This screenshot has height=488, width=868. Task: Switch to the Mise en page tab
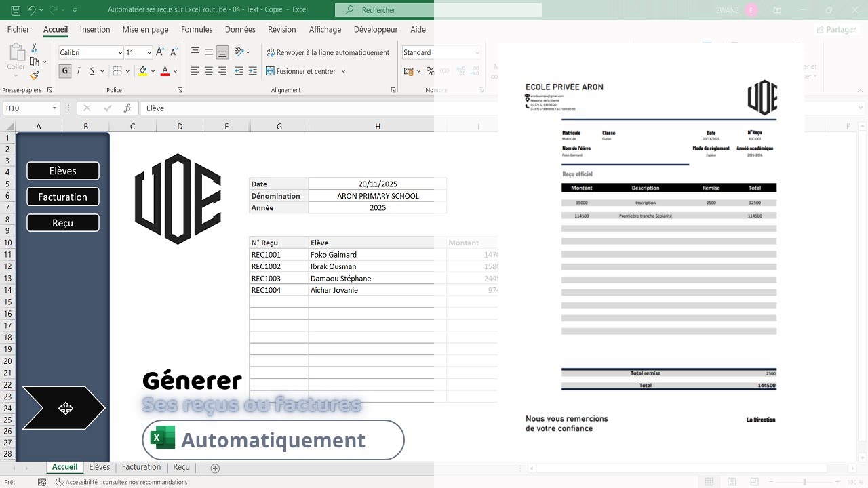coord(145,29)
